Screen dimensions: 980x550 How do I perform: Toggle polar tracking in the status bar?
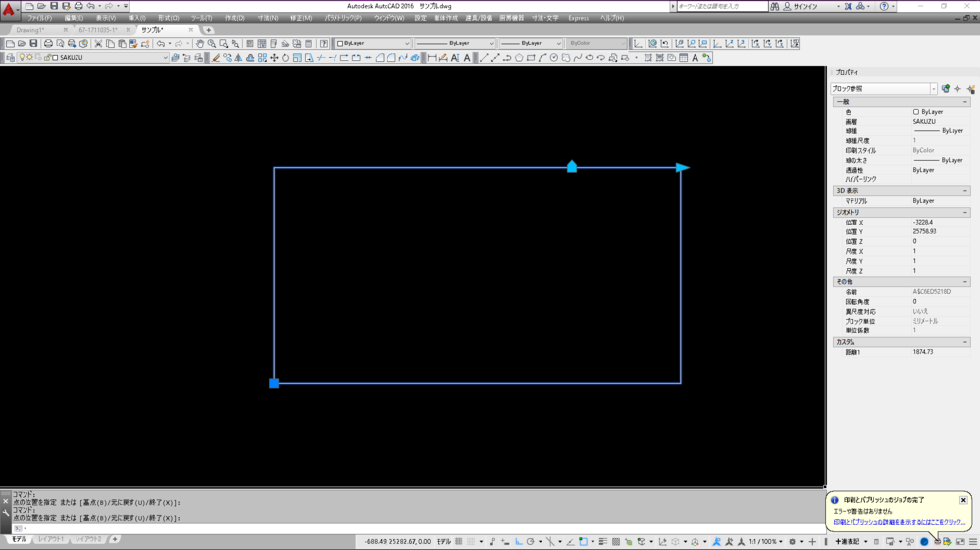click(531, 541)
